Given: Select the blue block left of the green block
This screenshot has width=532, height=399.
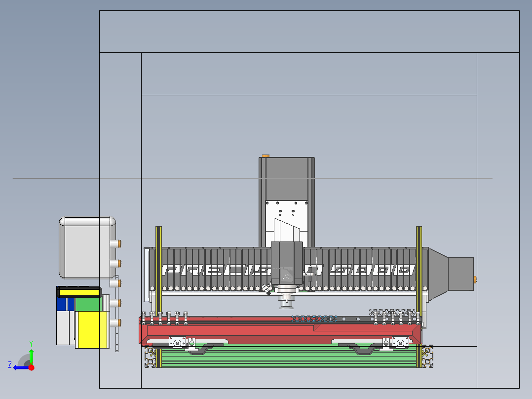Looking at the screenshot, I should pyautogui.click(x=66, y=304).
